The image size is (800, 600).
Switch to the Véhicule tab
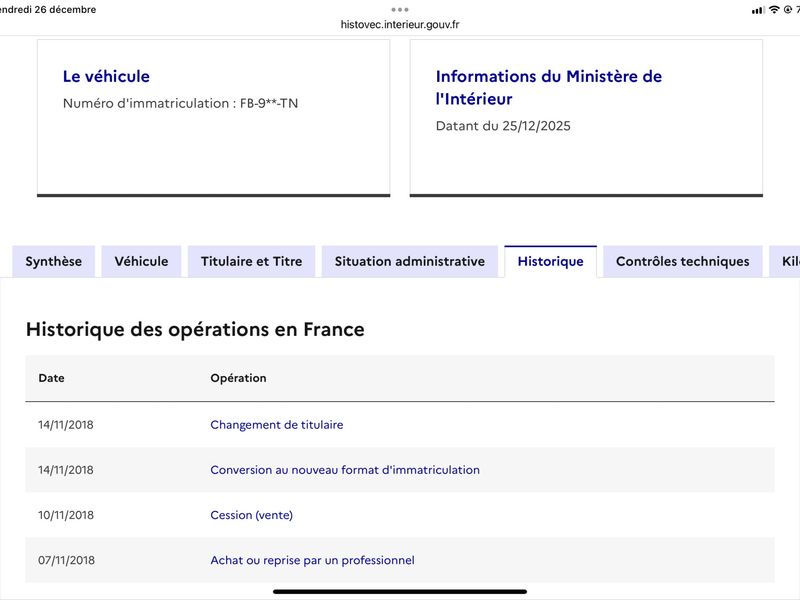click(141, 261)
